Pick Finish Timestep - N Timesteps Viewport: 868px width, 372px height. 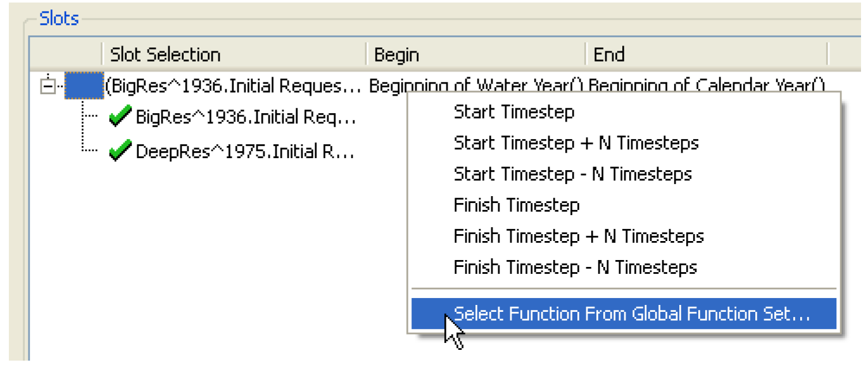tap(575, 267)
